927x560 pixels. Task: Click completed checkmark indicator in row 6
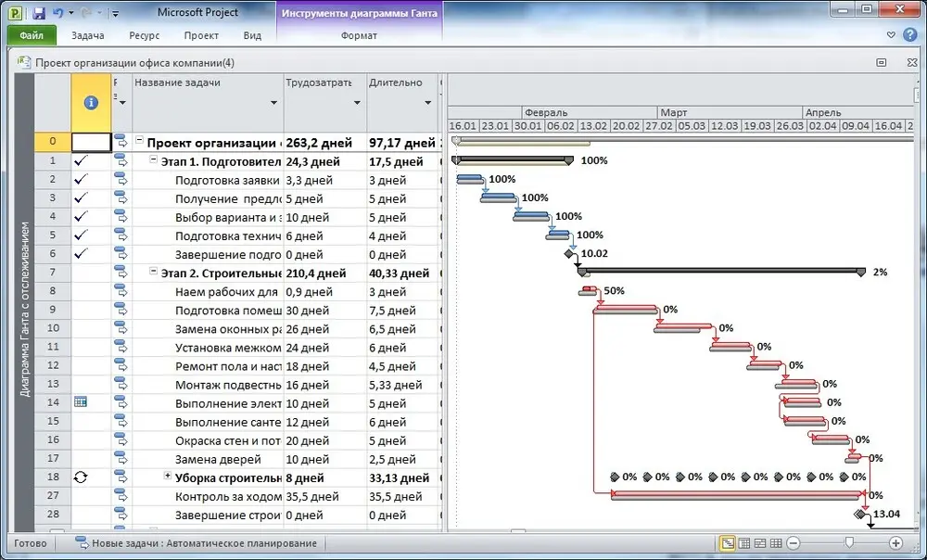[x=81, y=254]
